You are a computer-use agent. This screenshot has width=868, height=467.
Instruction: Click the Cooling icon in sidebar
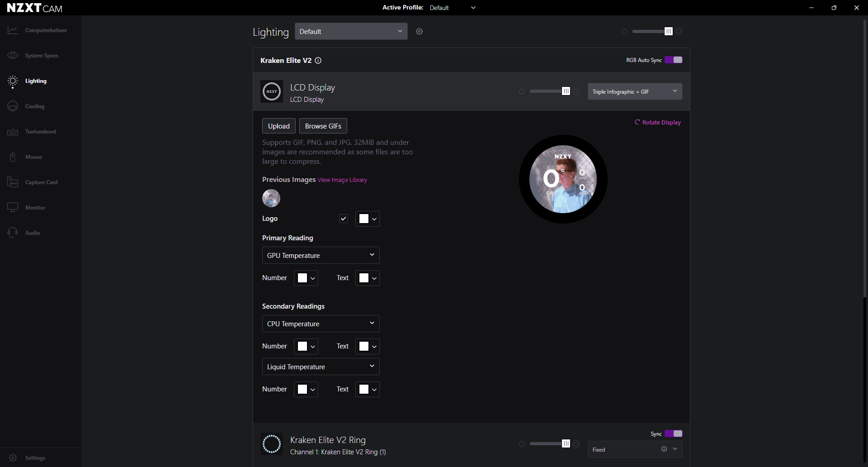click(13, 106)
